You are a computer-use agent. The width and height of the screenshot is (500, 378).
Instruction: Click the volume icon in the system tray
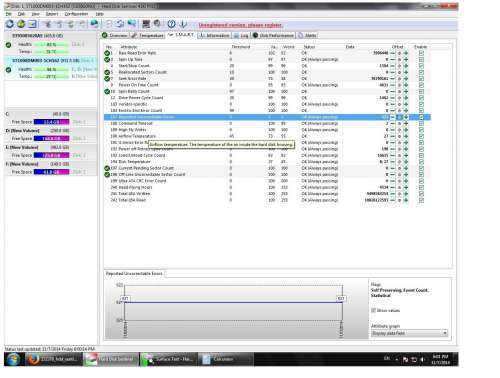click(x=423, y=360)
